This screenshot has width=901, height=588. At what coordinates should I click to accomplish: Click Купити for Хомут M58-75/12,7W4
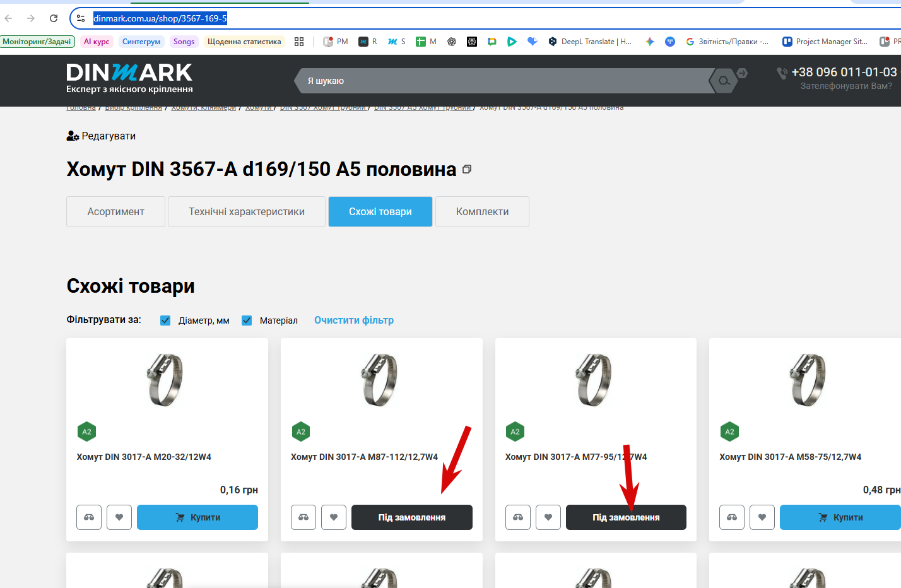pos(840,517)
